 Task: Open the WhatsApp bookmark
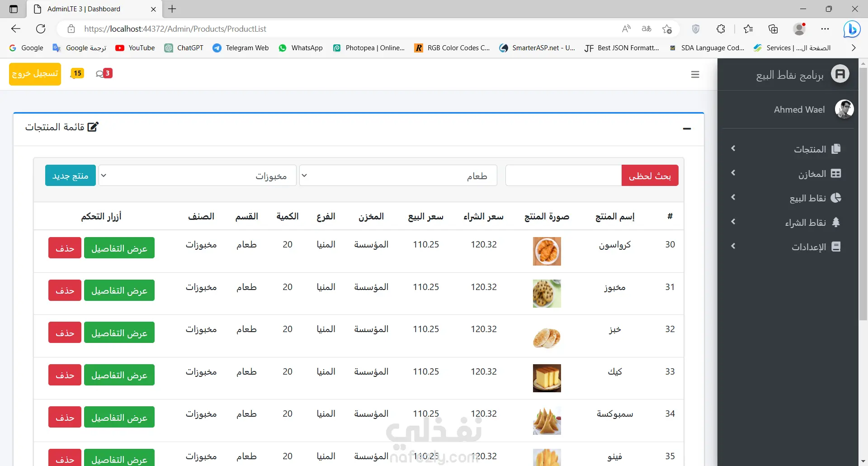300,48
